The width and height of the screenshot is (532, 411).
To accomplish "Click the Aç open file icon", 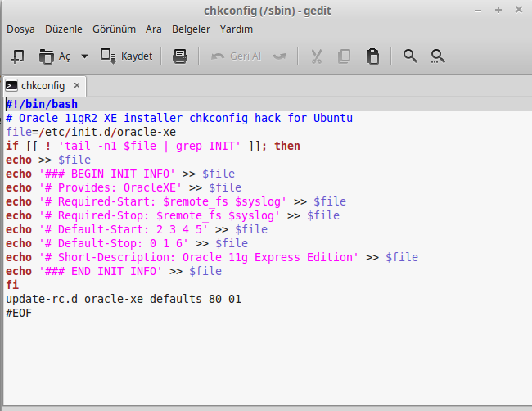I will (46, 56).
